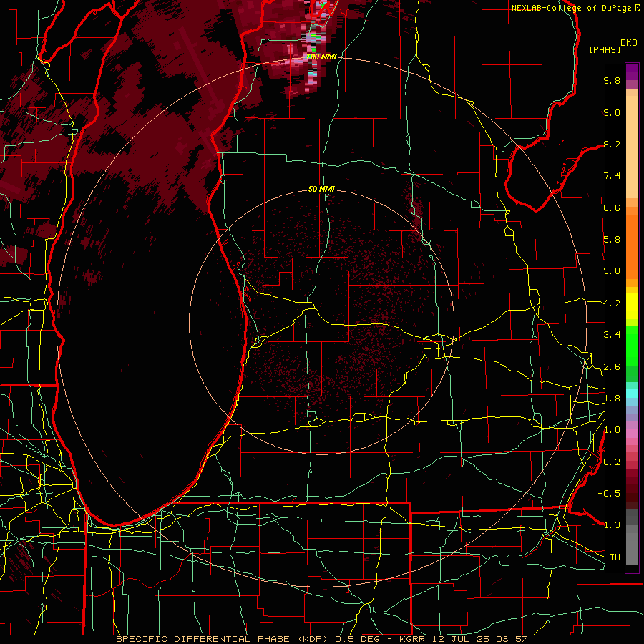Click the 0.2 value on the color scale
Viewport: 644px width, 644px height.
tap(612, 462)
